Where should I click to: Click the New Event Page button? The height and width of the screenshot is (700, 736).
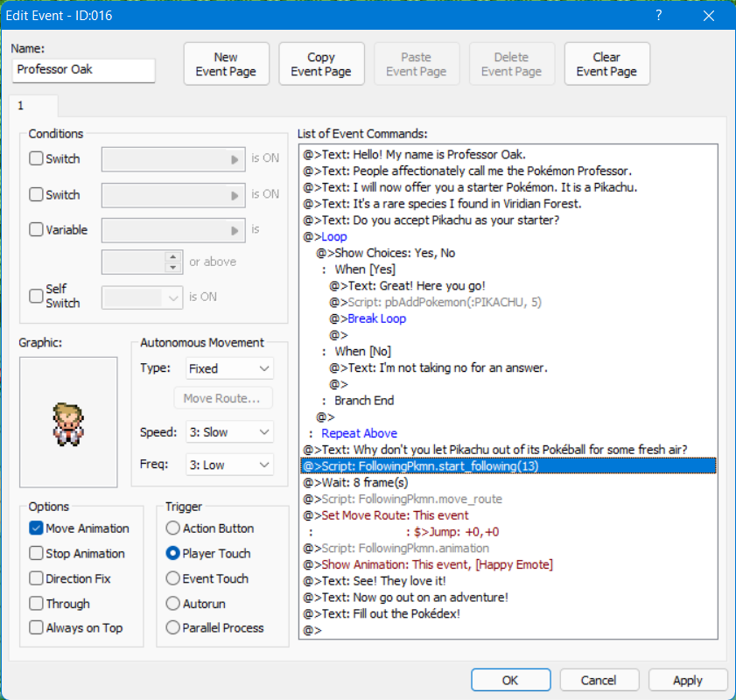pyautogui.click(x=226, y=64)
